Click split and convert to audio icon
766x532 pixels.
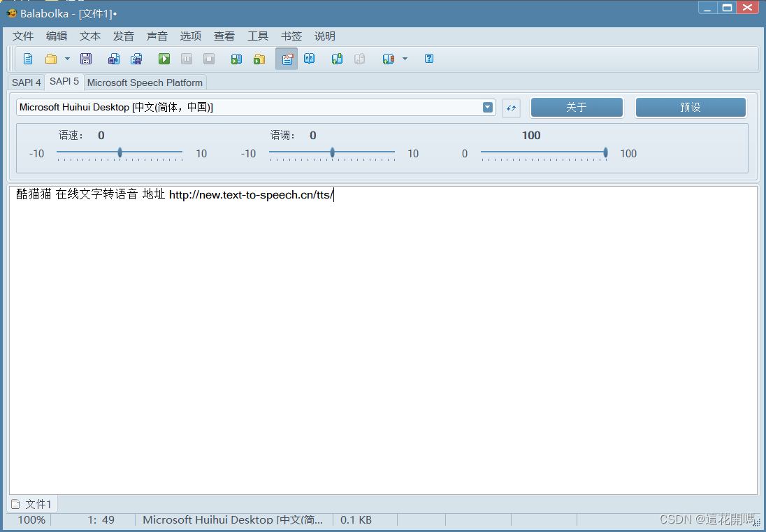click(136, 59)
